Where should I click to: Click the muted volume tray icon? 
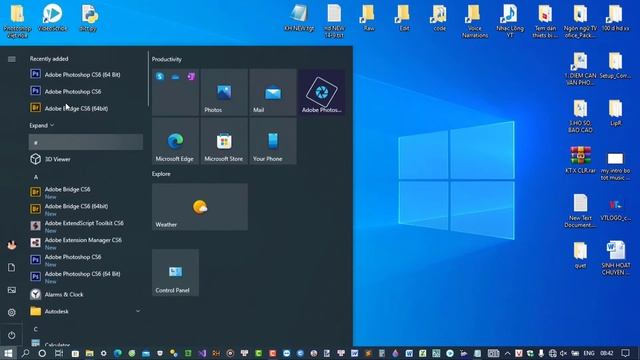coord(564,353)
